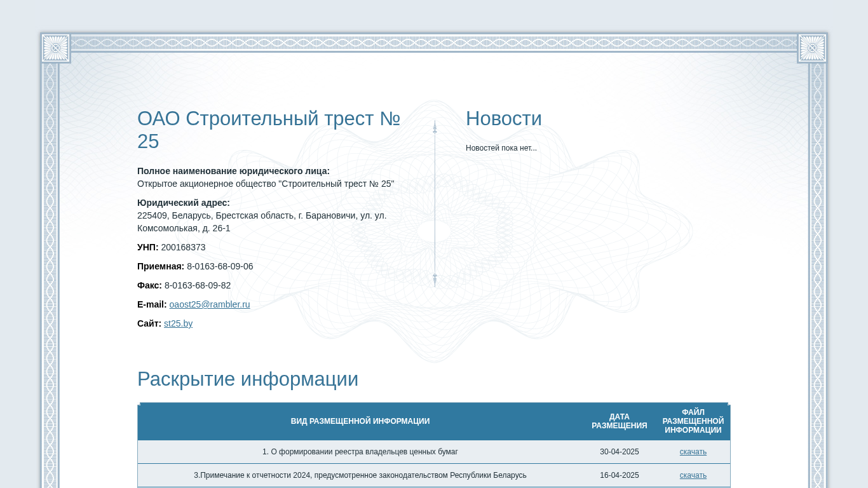Click the 'Раскрытие информации' heading

[x=248, y=379]
